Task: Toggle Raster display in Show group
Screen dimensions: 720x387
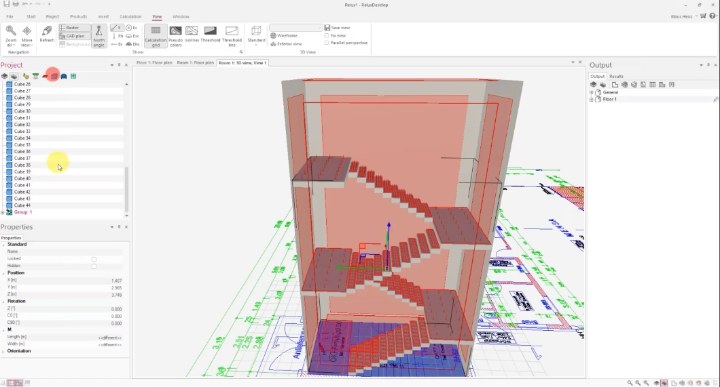Action: [74, 28]
